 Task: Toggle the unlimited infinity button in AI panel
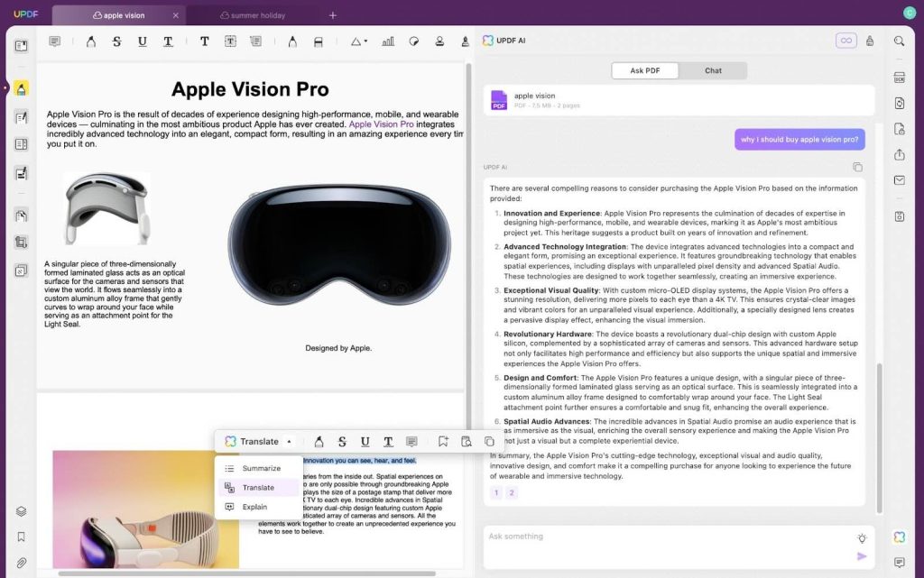(x=845, y=41)
